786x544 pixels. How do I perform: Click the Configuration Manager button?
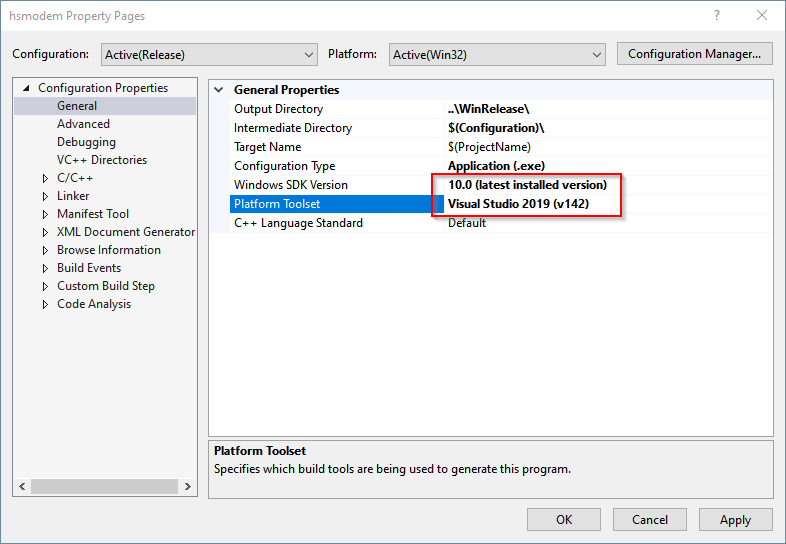tap(694, 54)
